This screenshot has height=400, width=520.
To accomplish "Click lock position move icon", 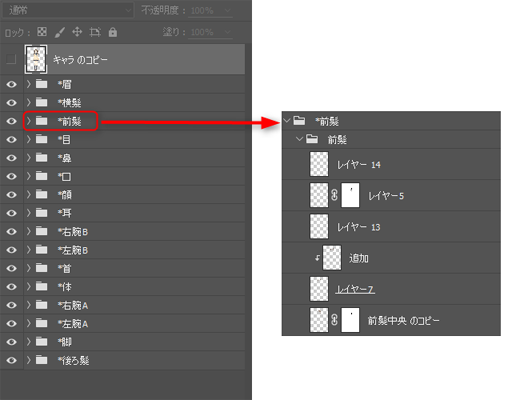I will pyautogui.click(x=77, y=32).
